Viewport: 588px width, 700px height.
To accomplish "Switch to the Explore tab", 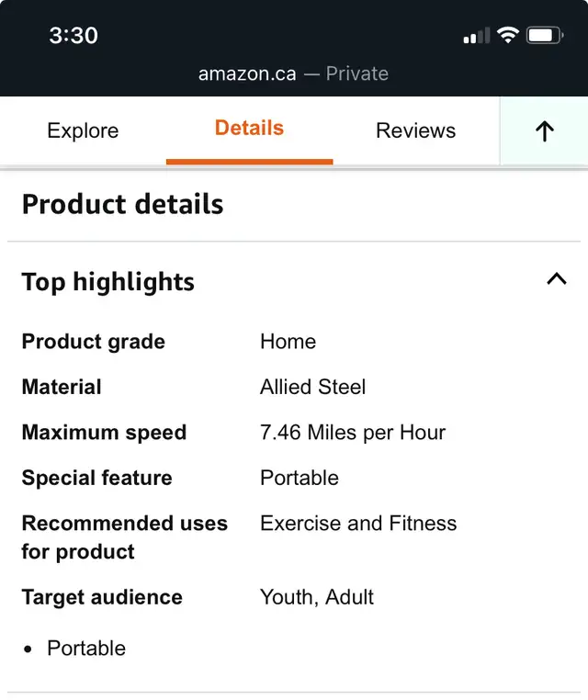I will point(83,130).
